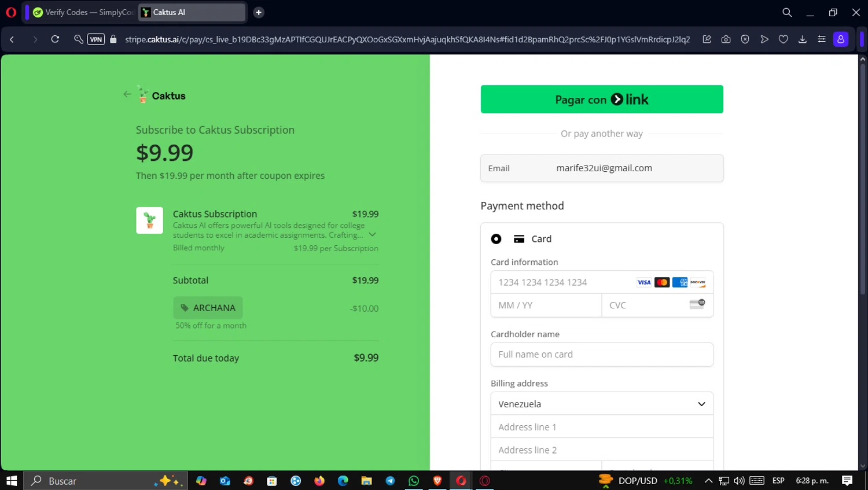Open Outlook from the taskbar
The image size is (868, 490).
tap(225, 481)
